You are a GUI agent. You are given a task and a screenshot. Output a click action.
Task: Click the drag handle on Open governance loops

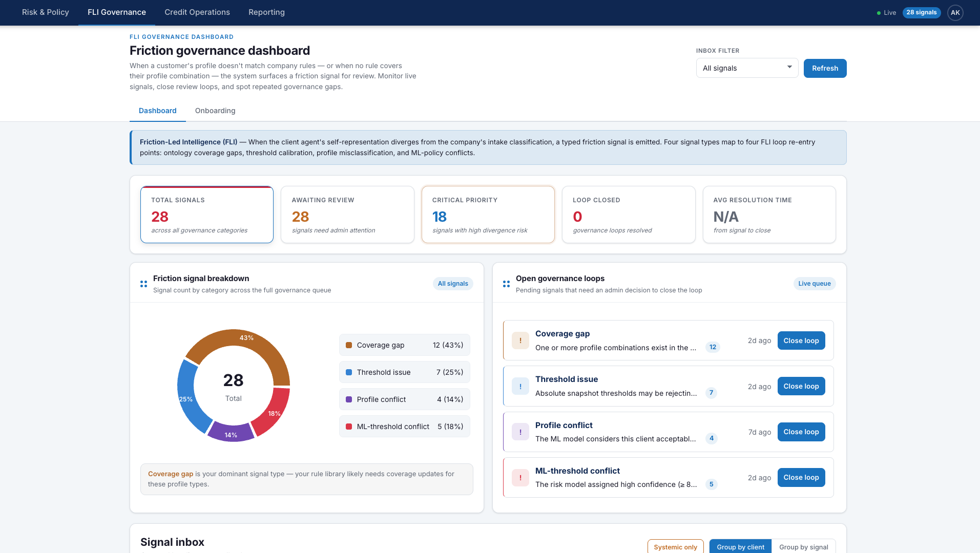click(x=506, y=284)
